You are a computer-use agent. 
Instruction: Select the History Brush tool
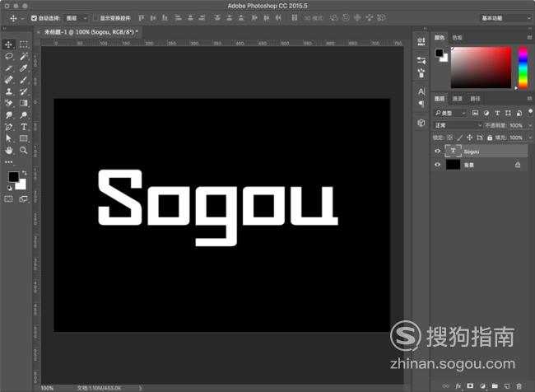click(24, 91)
